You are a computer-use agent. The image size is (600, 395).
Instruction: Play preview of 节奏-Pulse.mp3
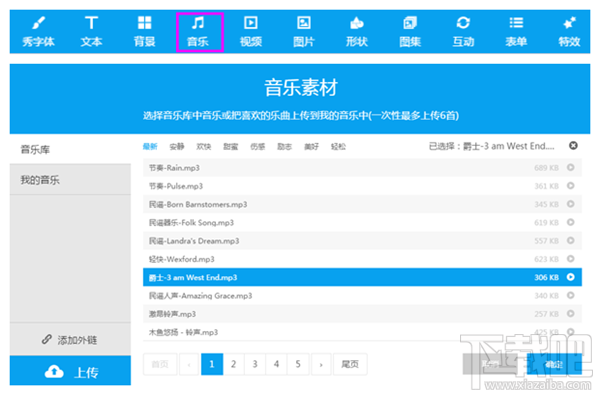[x=571, y=186]
